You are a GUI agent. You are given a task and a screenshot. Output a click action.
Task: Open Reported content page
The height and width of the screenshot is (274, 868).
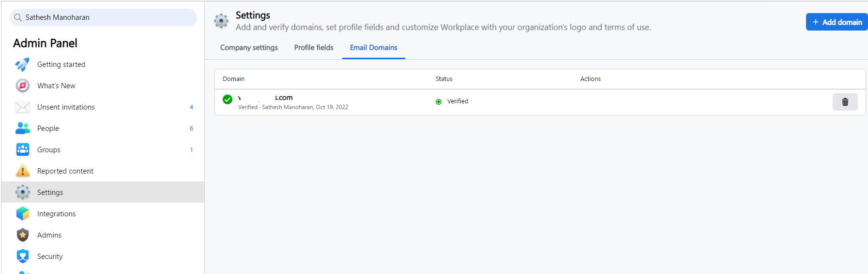(103, 171)
